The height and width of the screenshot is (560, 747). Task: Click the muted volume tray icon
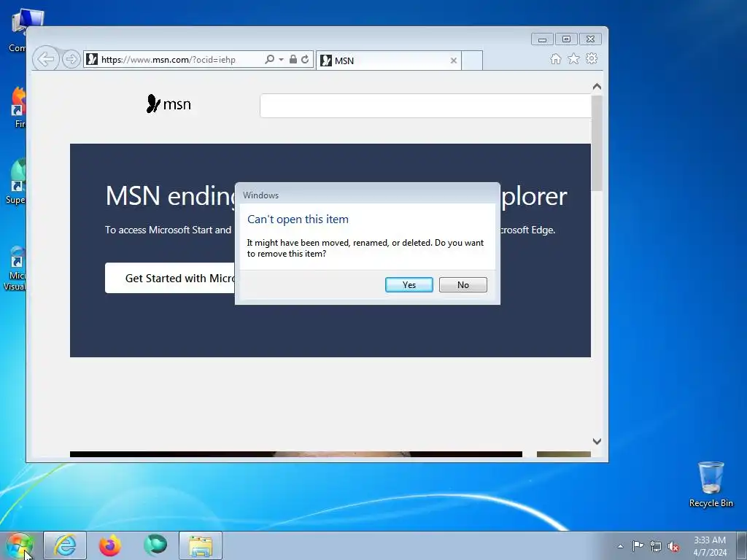pyautogui.click(x=673, y=546)
